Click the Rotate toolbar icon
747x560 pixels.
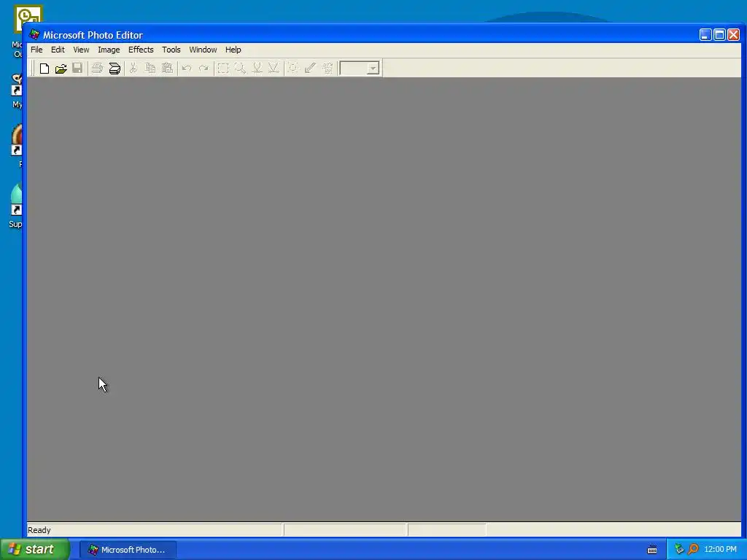pos(328,68)
